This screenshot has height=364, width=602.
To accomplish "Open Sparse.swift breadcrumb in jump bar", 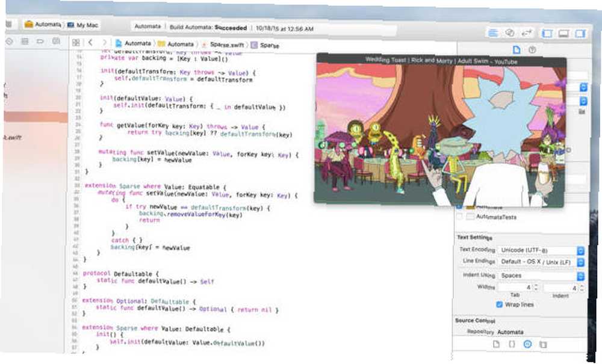I will (223, 45).
